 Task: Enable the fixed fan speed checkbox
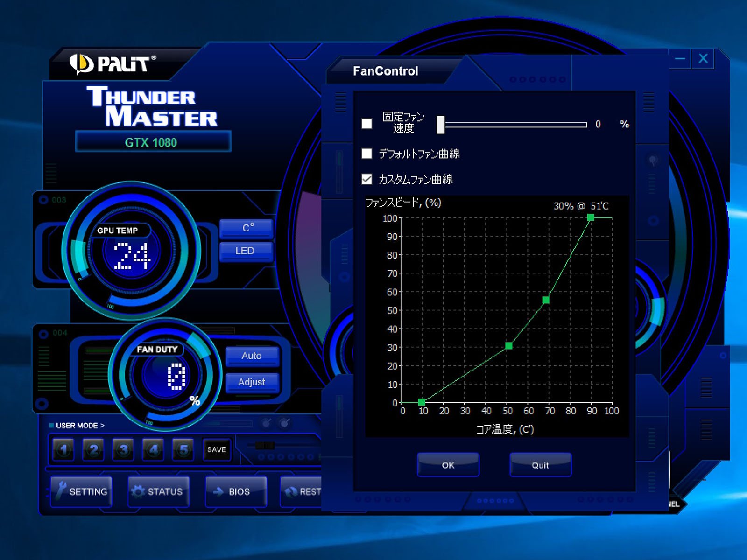point(366,124)
